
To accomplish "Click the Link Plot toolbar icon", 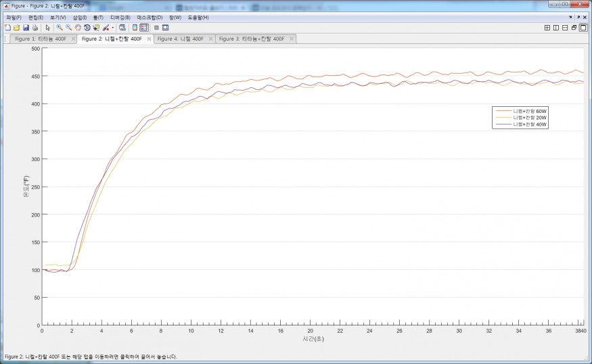I will (x=122, y=28).
